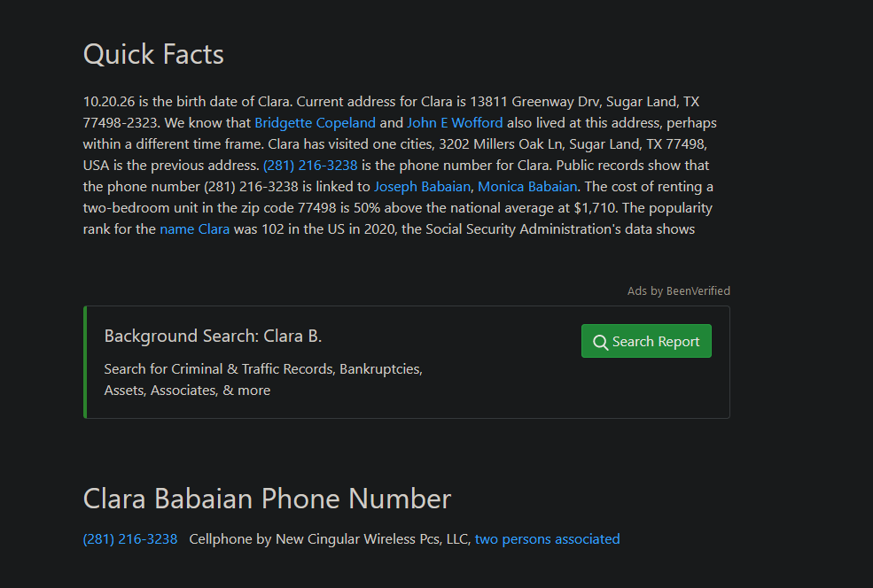Screen dimensions: 873x588
Task: Open the two persons associated link
Action: pyautogui.click(x=548, y=539)
